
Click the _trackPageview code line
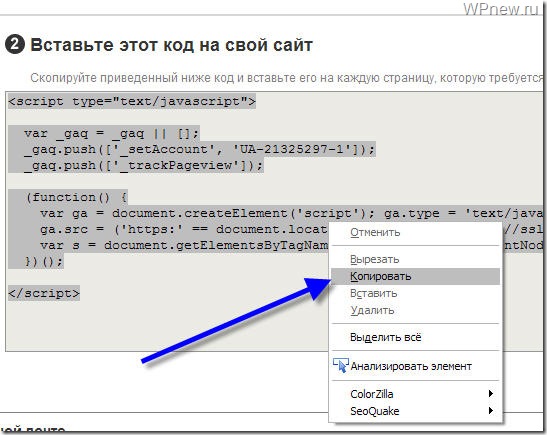143,165
